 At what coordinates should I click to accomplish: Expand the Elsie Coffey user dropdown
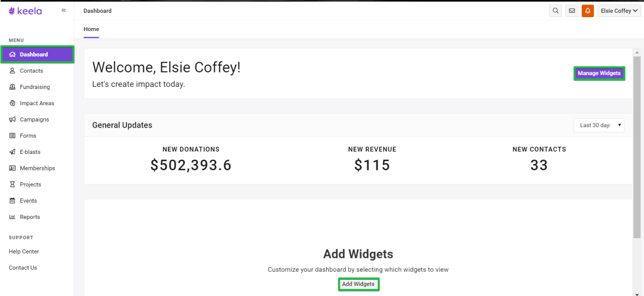pyautogui.click(x=619, y=11)
